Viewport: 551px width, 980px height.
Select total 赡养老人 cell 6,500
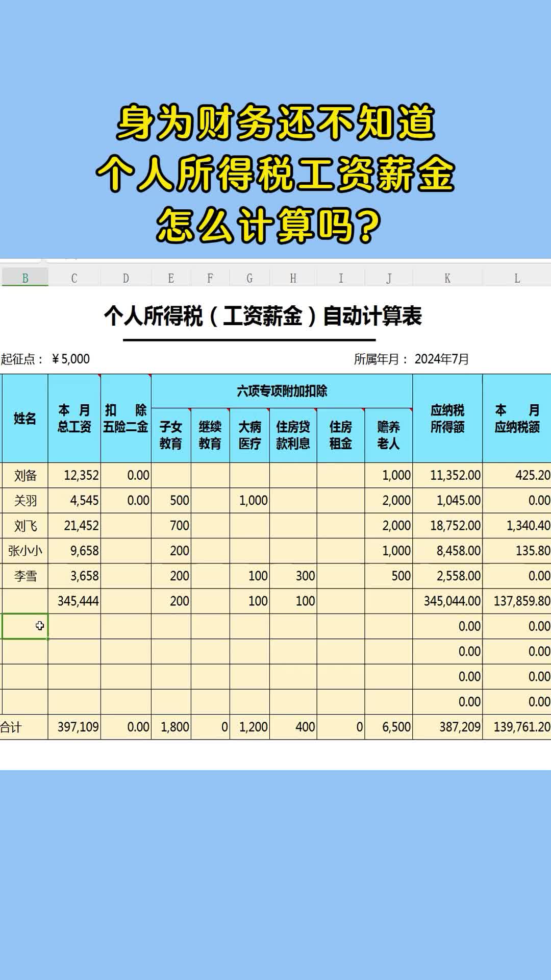pos(389,727)
